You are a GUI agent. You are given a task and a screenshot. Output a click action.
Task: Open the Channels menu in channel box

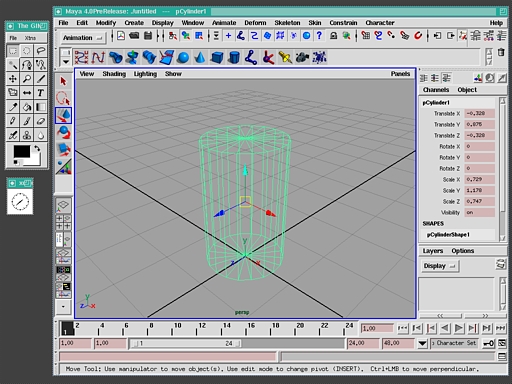pyautogui.click(x=436, y=90)
